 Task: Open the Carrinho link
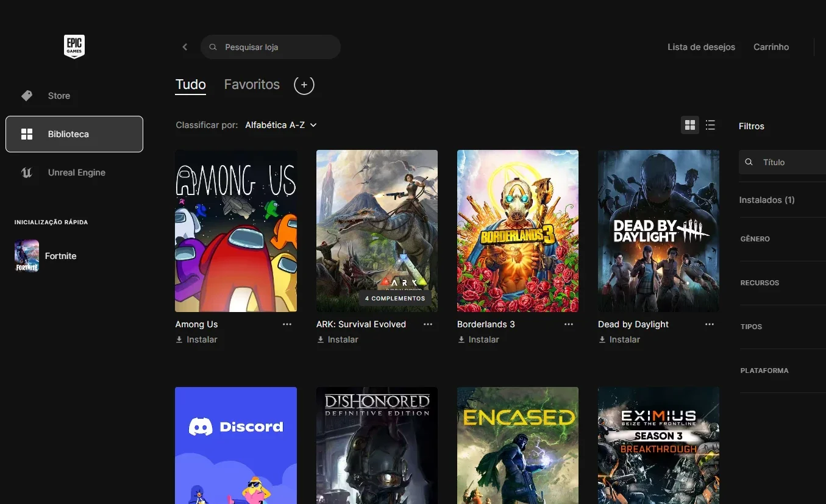click(771, 47)
